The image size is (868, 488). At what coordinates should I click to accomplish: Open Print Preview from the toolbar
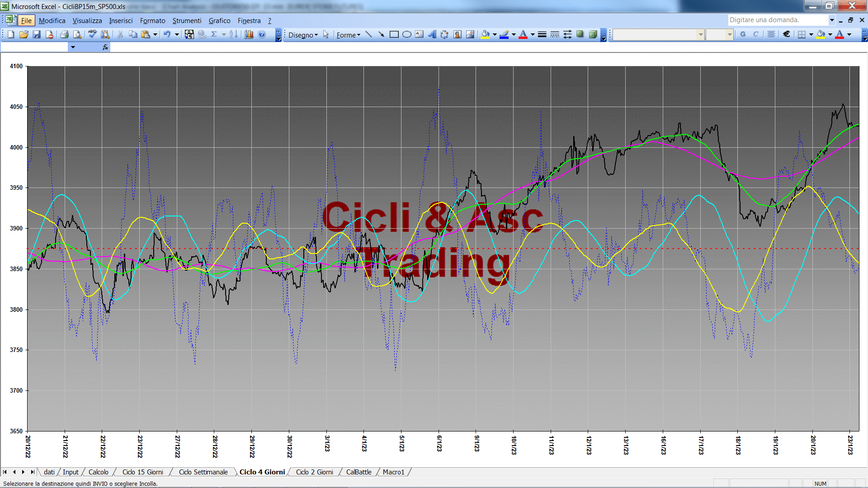pyautogui.click(x=77, y=34)
